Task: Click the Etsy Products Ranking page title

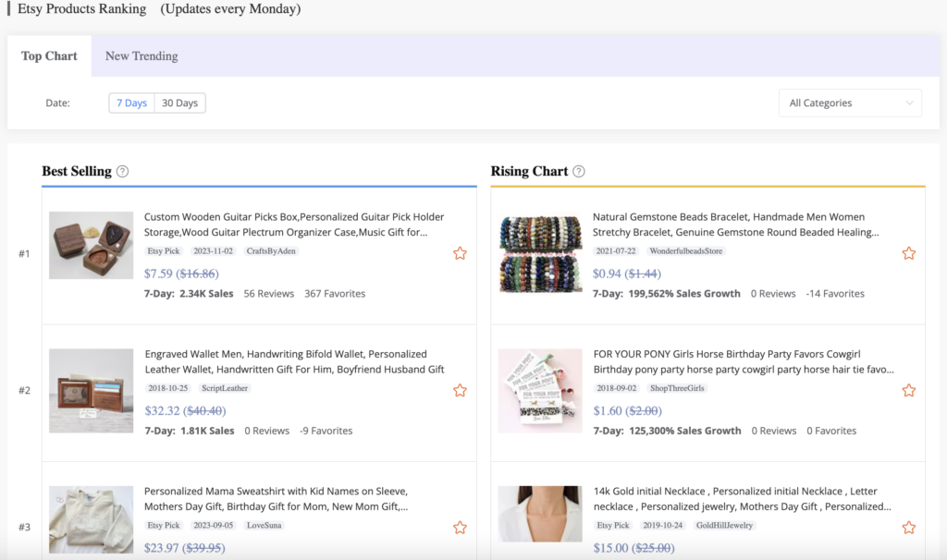Action: tap(82, 9)
